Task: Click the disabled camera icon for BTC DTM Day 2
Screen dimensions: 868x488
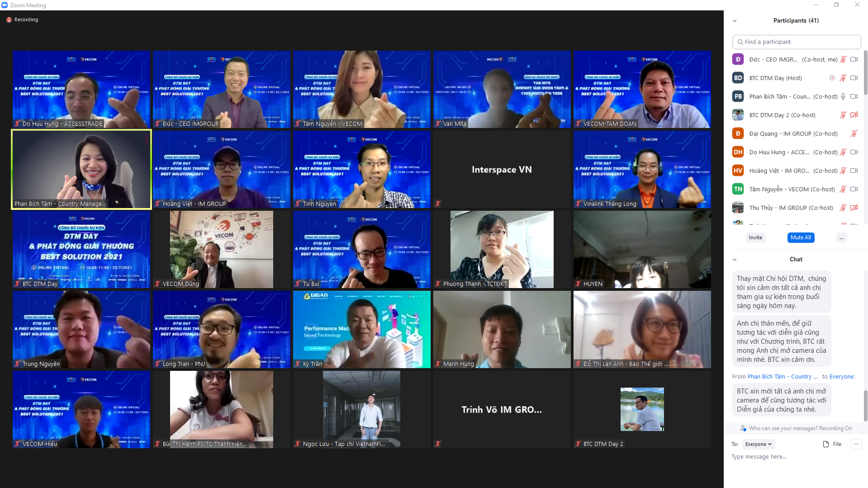Action: [854, 115]
